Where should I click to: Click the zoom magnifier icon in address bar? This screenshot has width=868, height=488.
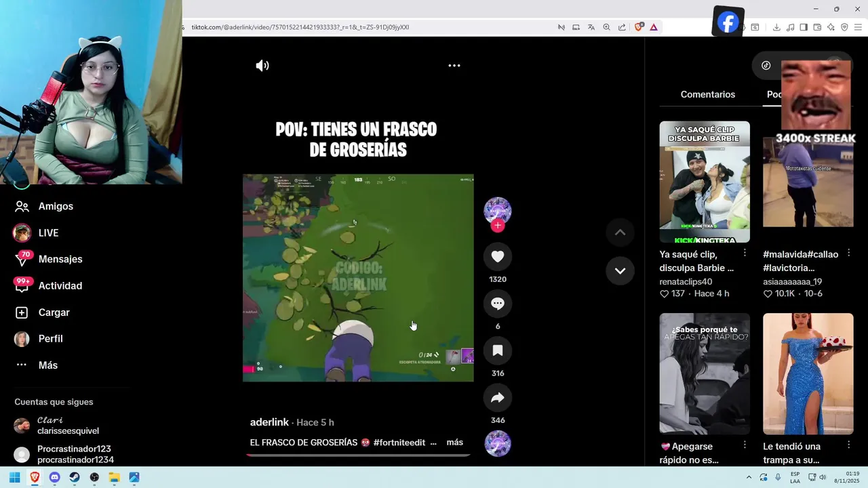click(x=606, y=27)
